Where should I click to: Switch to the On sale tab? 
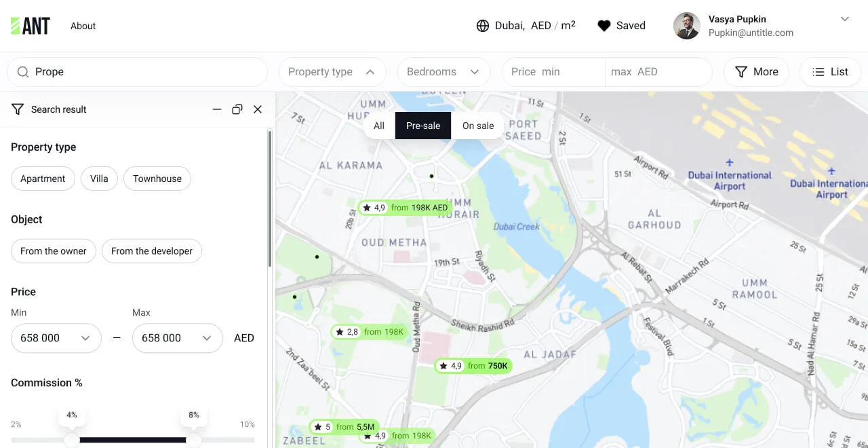click(x=478, y=126)
